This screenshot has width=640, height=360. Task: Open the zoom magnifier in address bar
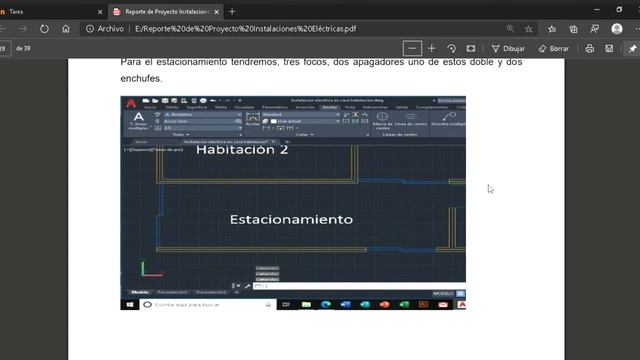coord(510,29)
